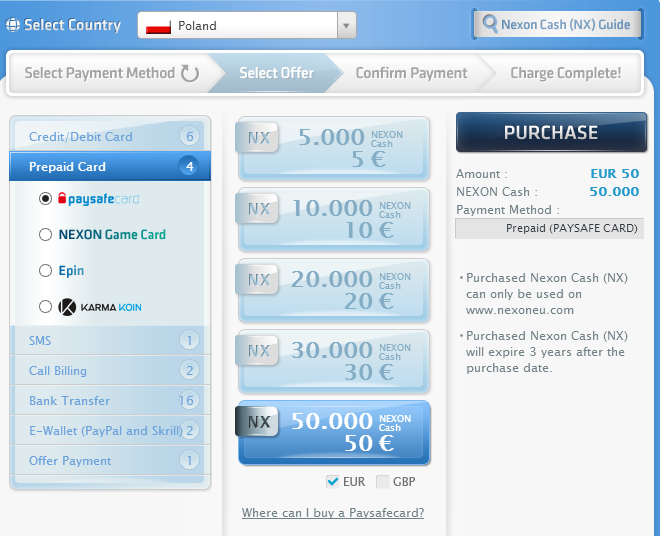Click the count badge 6 for Credit/Debit Card
Image resolution: width=660 pixels, height=536 pixels.
tap(189, 136)
